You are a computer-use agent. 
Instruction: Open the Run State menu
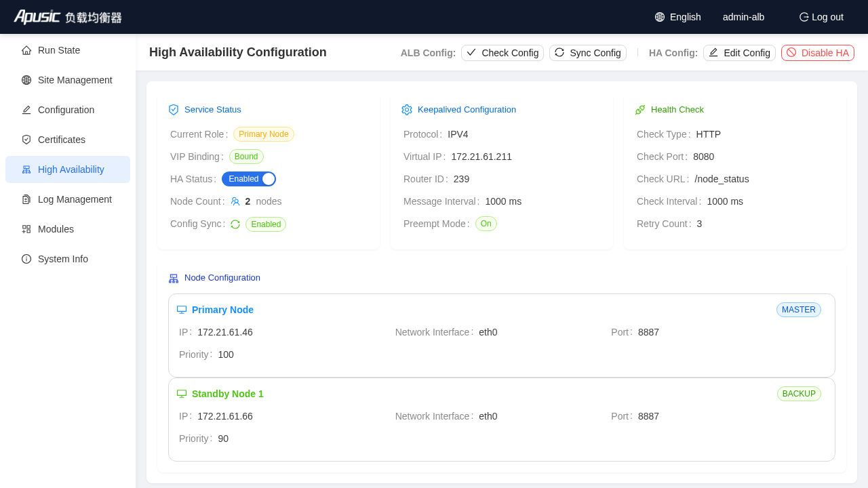(68, 50)
